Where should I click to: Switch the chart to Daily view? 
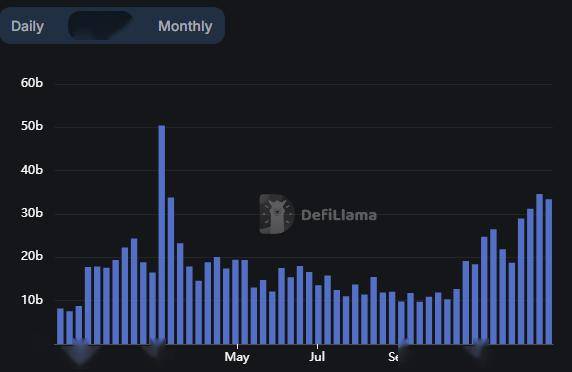[28, 26]
